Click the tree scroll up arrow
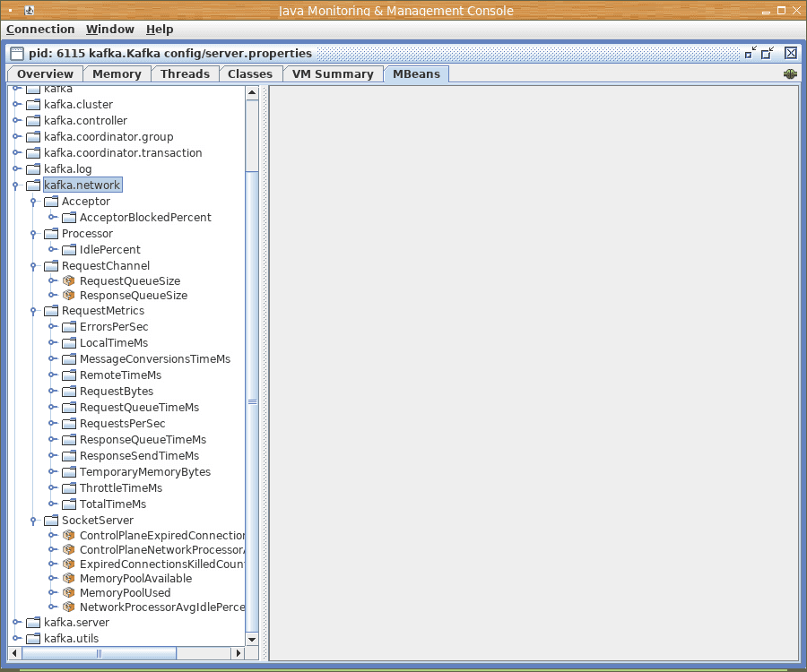 point(252,93)
